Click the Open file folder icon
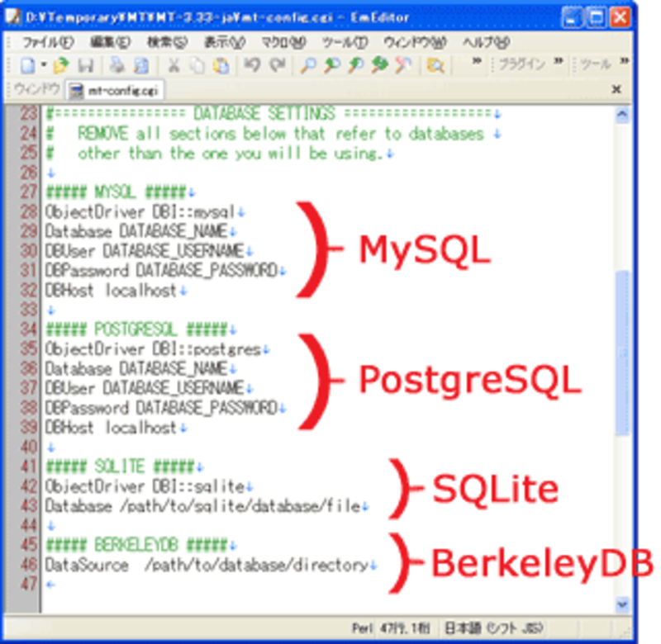The height and width of the screenshot is (644, 661). 60,65
